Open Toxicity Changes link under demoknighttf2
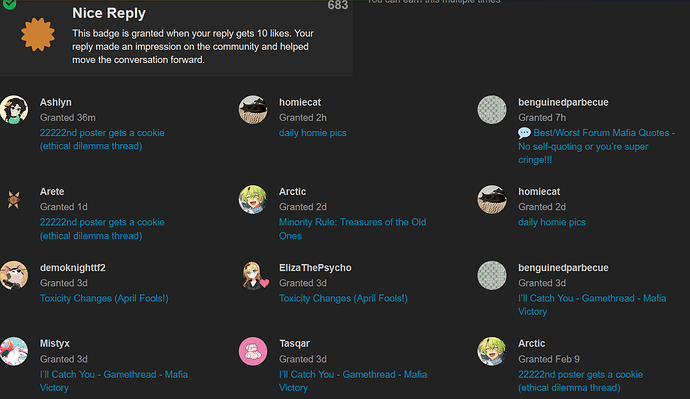 (104, 298)
